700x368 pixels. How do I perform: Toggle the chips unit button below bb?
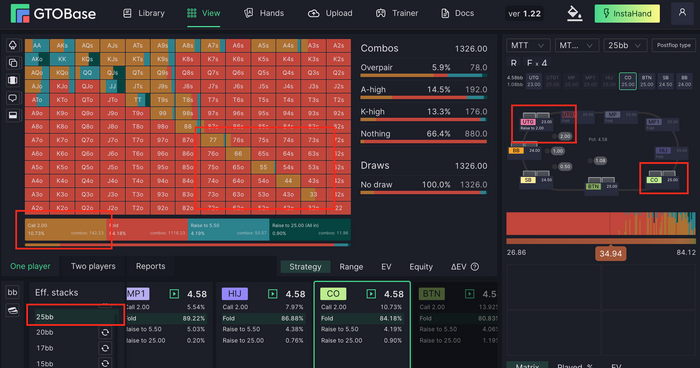coord(12,310)
